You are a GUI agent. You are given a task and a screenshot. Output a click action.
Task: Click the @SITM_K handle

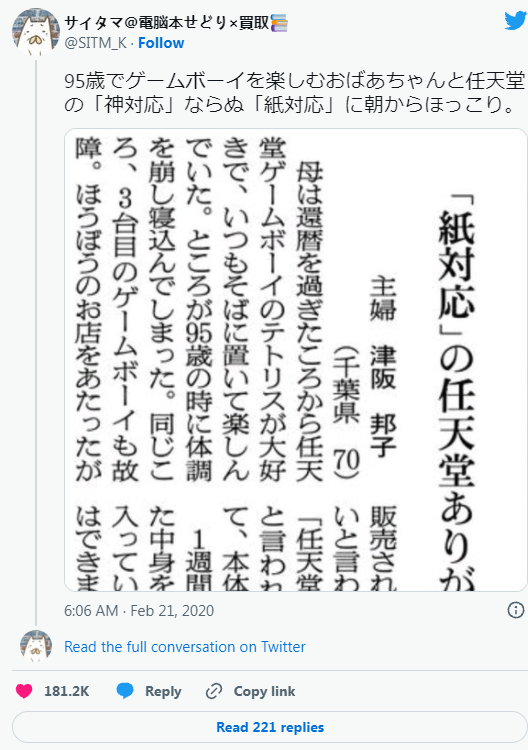click(95, 43)
